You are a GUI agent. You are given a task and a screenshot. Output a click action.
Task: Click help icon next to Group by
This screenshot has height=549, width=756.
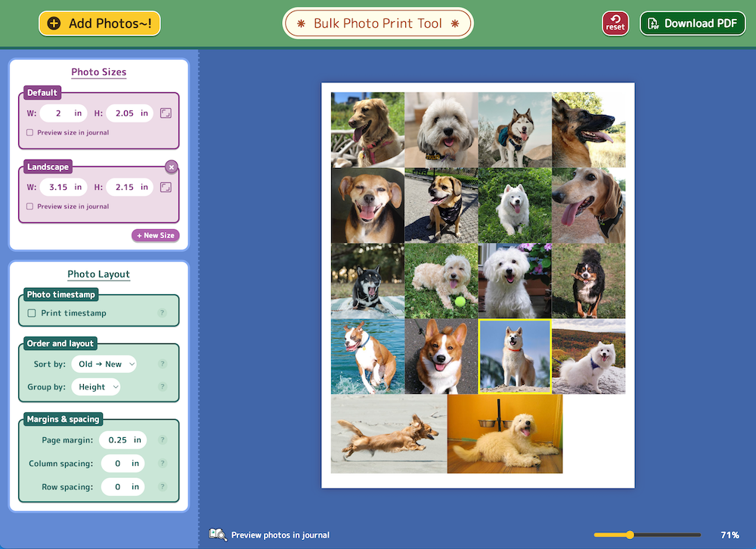[162, 387]
